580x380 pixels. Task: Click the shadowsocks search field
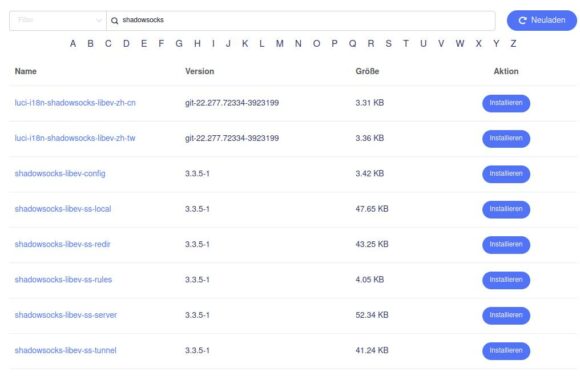[301, 20]
